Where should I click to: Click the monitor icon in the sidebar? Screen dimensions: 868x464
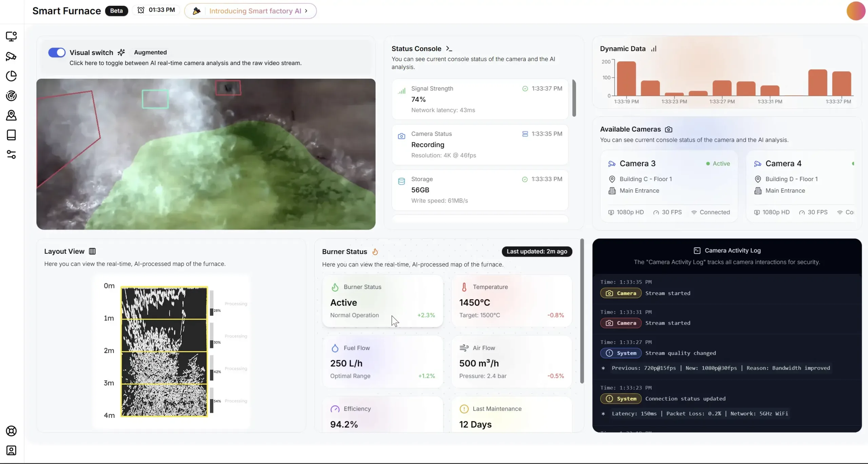click(x=11, y=36)
